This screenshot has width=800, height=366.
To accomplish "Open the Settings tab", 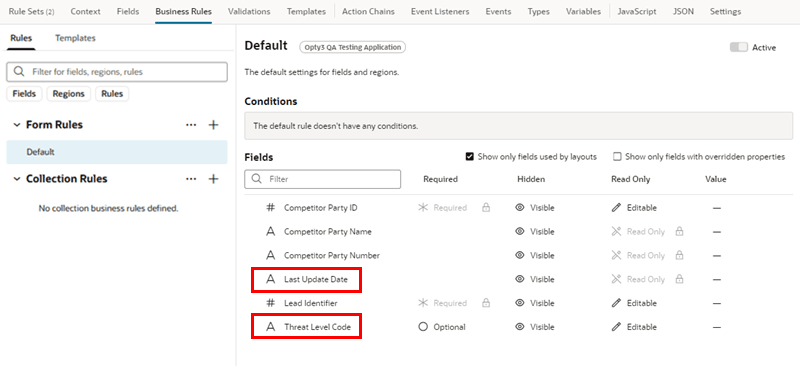I will pyautogui.click(x=726, y=11).
